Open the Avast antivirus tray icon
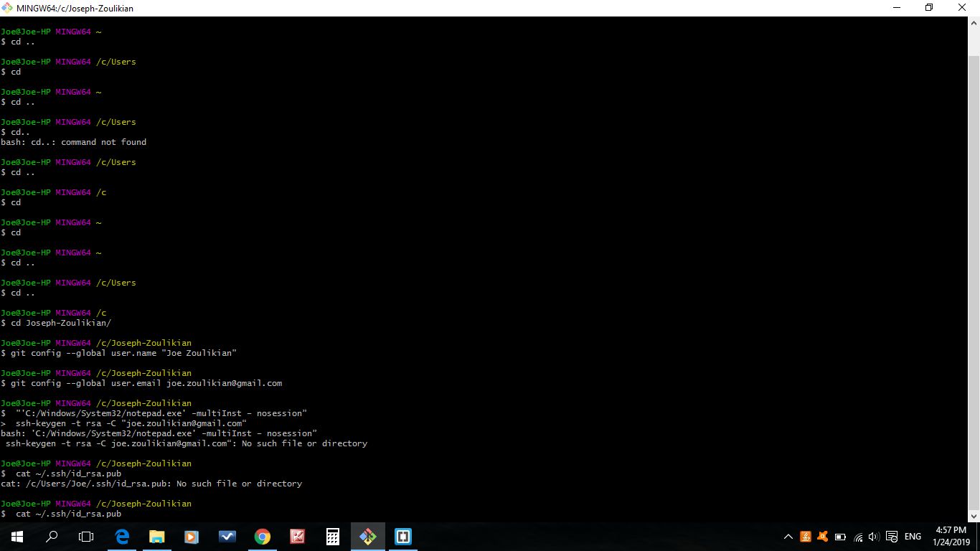980x551 pixels. [822, 537]
